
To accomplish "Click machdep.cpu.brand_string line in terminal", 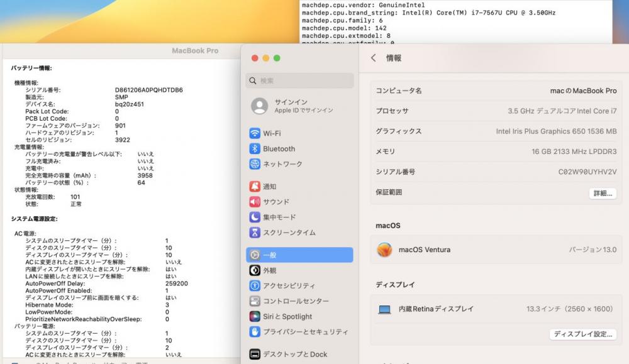I will 428,13.
